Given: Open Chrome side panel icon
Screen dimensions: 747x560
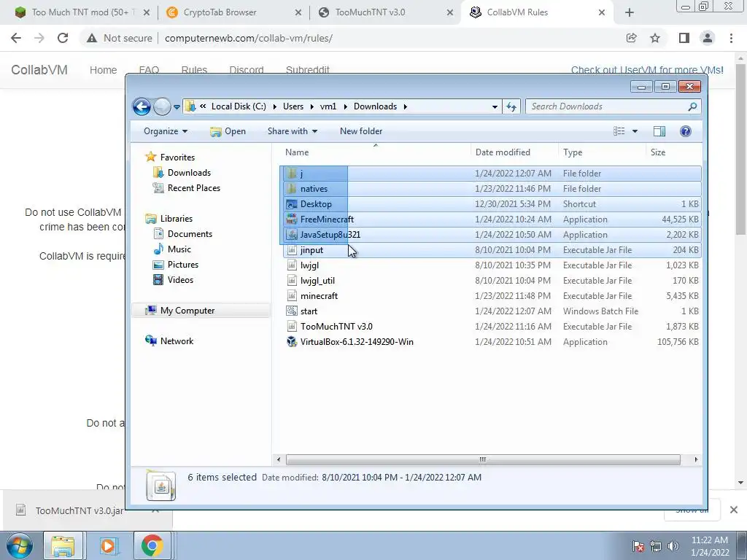Looking at the screenshot, I should click(684, 38).
